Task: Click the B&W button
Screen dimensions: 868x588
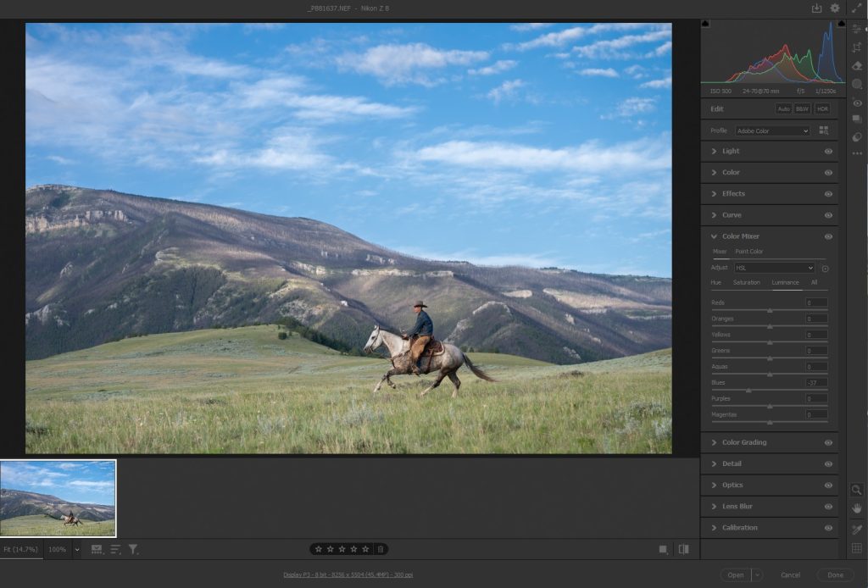Action: pyautogui.click(x=802, y=109)
